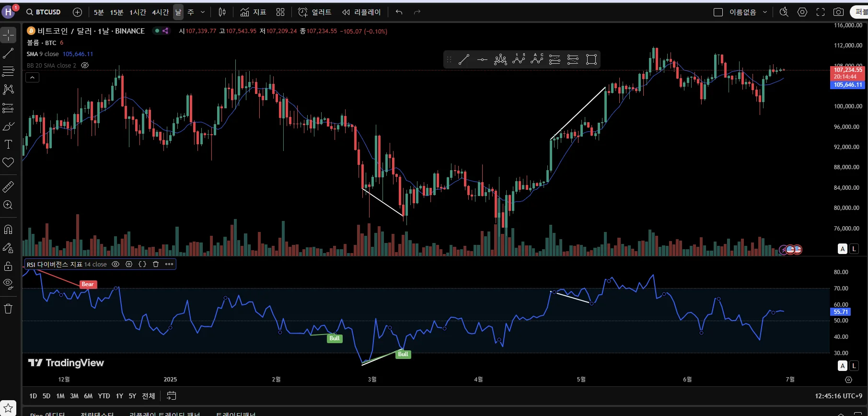Show the hidden BB 20 SMA indicator
Screen dimensions: 868x416
pyautogui.click(x=85, y=65)
